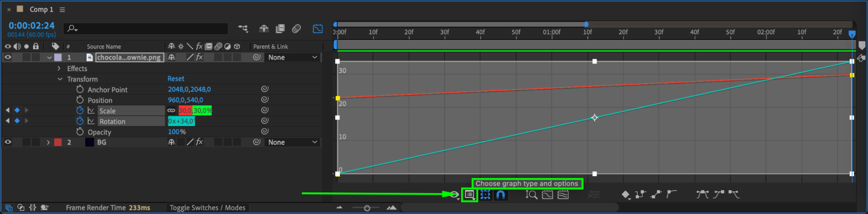The height and width of the screenshot is (214, 868).
Task: Open the composition mini-flowchart
Action: pyautogui.click(x=243, y=29)
